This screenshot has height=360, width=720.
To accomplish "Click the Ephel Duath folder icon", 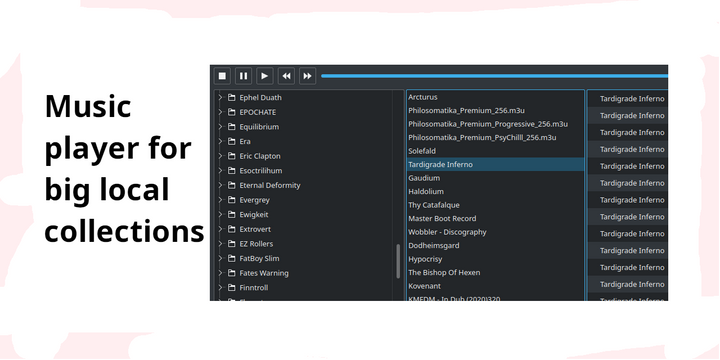I will pos(231,97).
